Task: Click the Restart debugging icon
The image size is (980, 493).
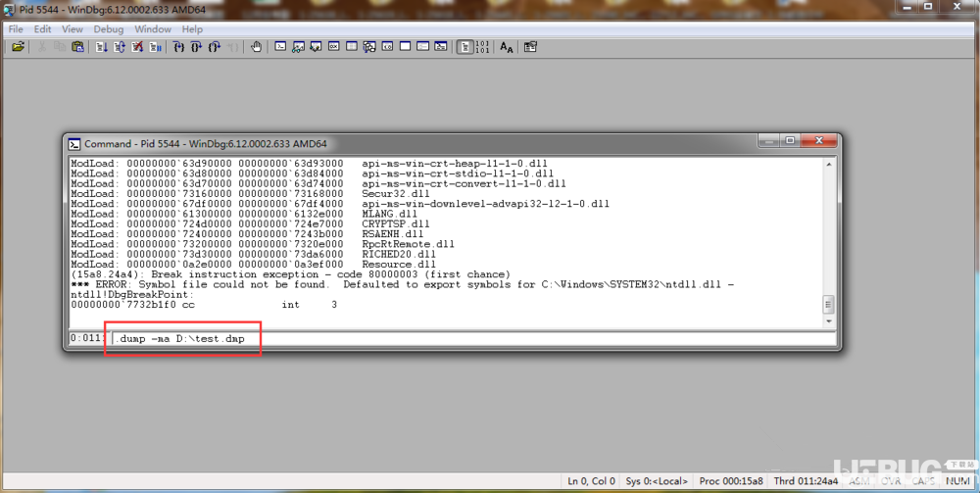Action: click(120, 47)
